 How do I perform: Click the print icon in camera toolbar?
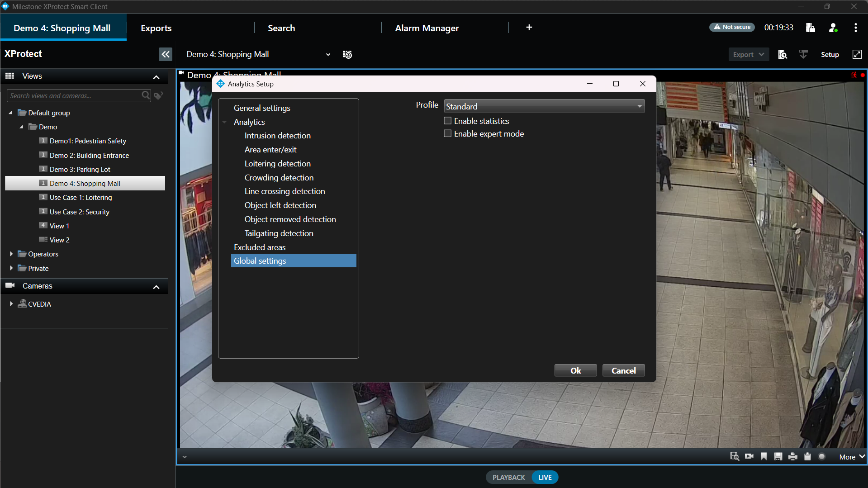(793, 456)
